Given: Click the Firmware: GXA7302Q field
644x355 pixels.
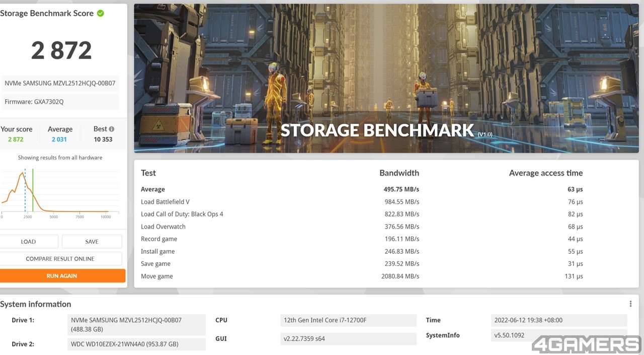Looking at the screenshot, I should click(60, 102).
